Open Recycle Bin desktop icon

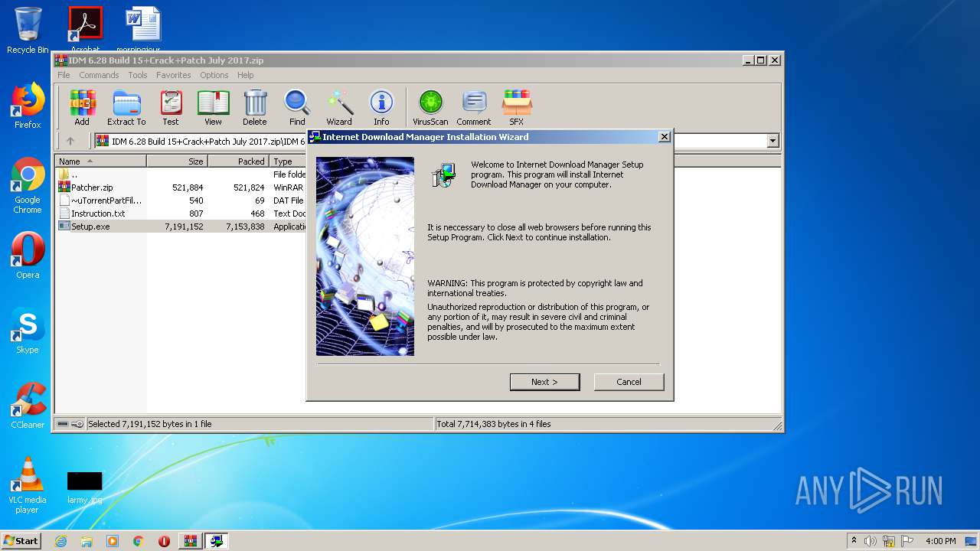(x=28, y=31)
